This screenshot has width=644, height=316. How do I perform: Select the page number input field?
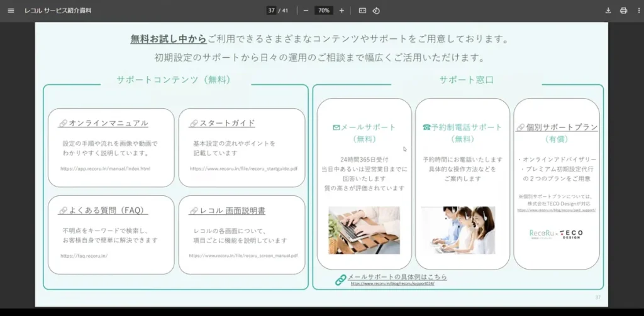coord(272,11)
